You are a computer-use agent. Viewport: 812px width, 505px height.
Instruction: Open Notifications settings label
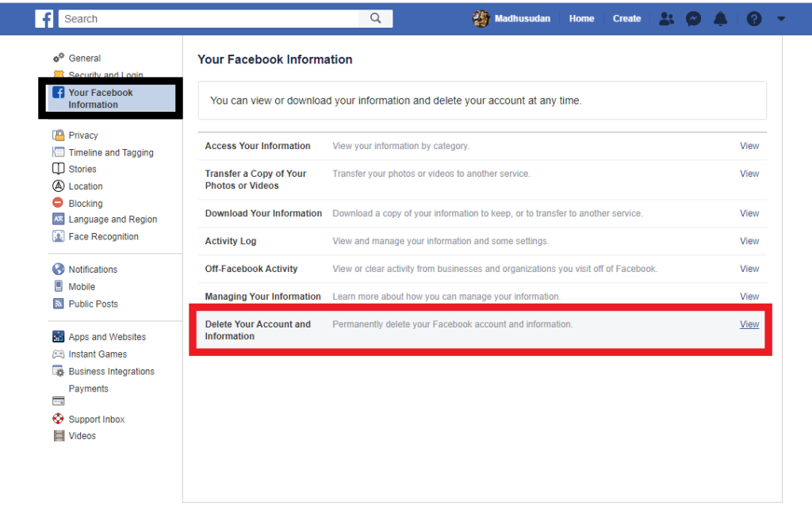pos(94,270)
